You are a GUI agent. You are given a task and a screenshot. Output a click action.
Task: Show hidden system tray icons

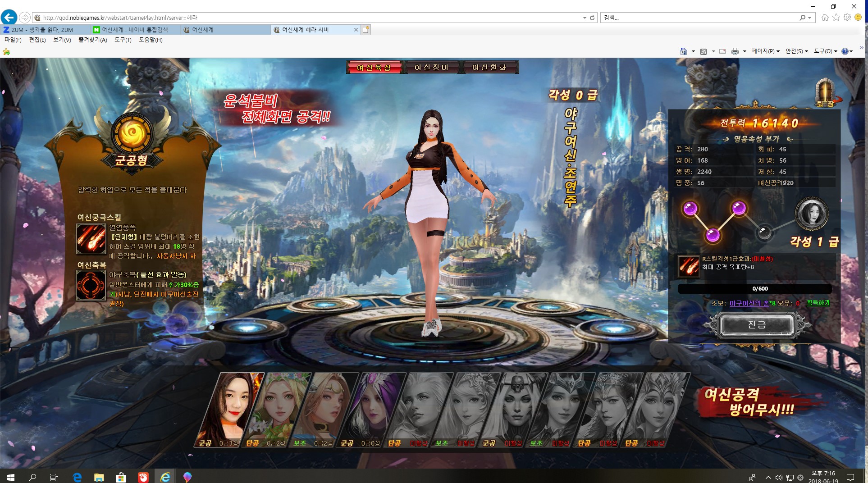coord(768,478)
